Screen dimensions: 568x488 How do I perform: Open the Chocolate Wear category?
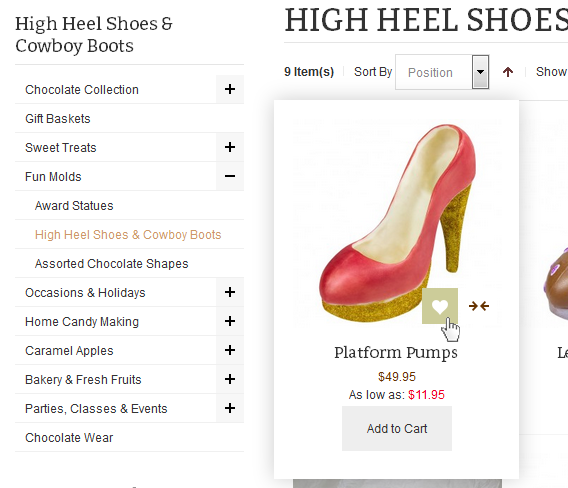click(x=69, y=437)
